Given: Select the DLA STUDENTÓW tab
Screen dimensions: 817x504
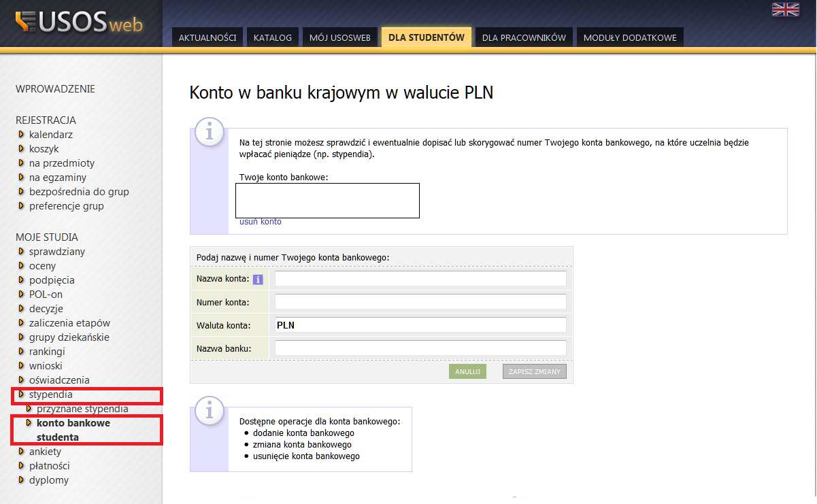Looking at the screenshot, I should (x=427, y=37).
